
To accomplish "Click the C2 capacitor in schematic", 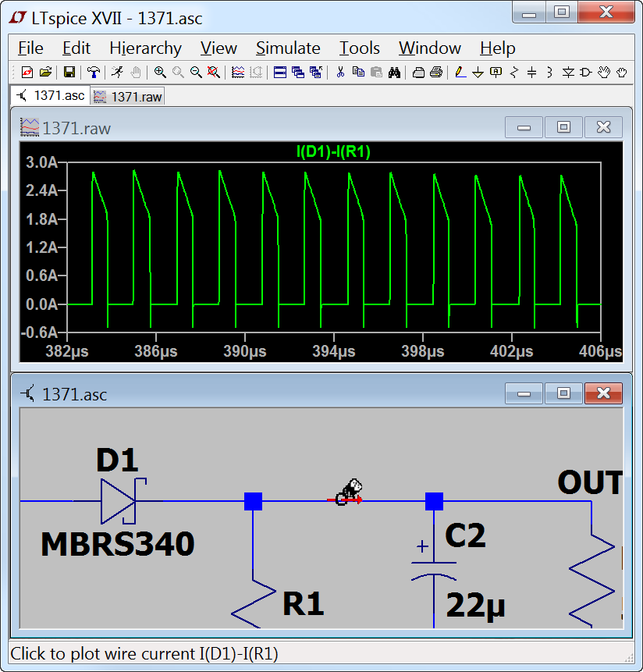I will 435,562.
